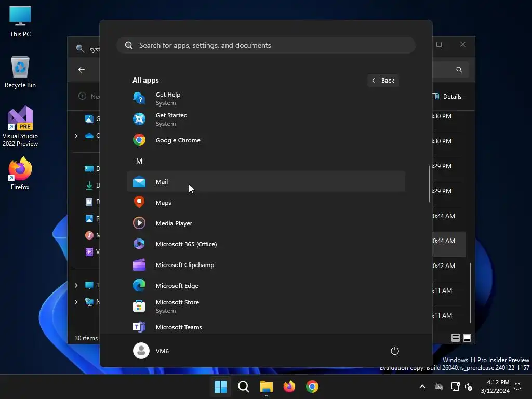Toggle Details pane in File Explorer
This screenshot has width=532, height=399.
[x=447, y=96]
